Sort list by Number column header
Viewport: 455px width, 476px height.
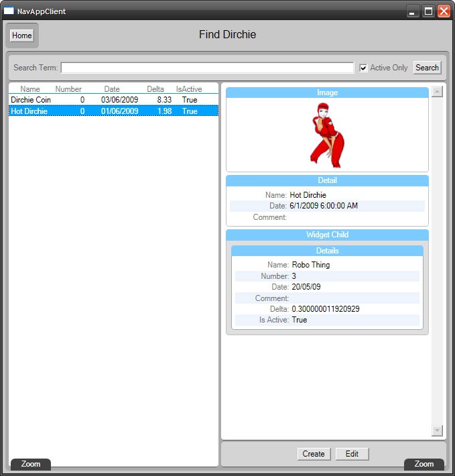click(x=68, y=89)
